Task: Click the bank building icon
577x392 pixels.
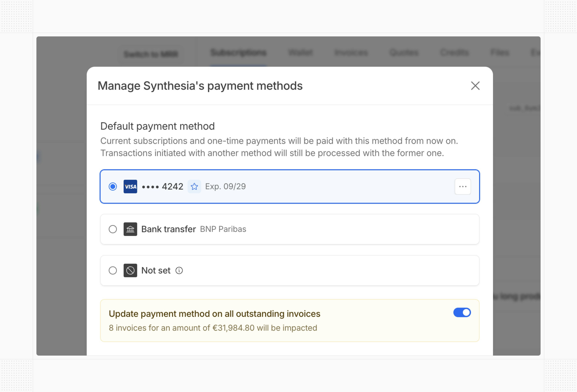Action: pyautogui.click(x=130, y=229)
